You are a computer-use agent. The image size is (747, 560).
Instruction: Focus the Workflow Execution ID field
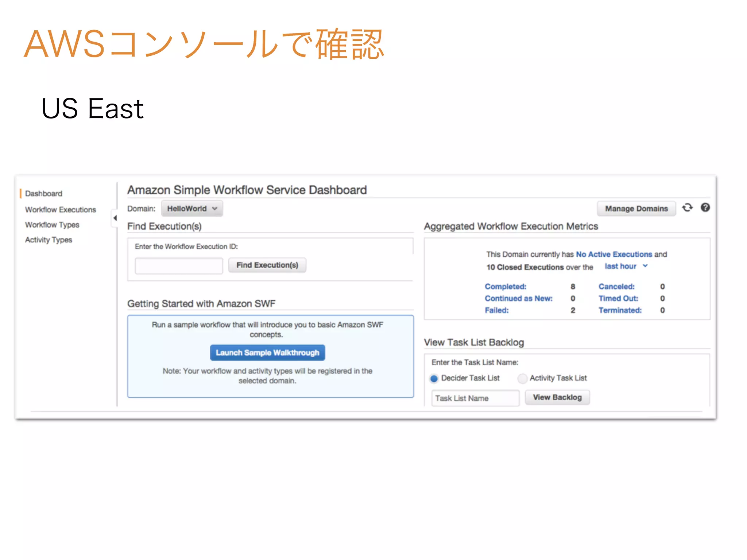tap(179, 266)
